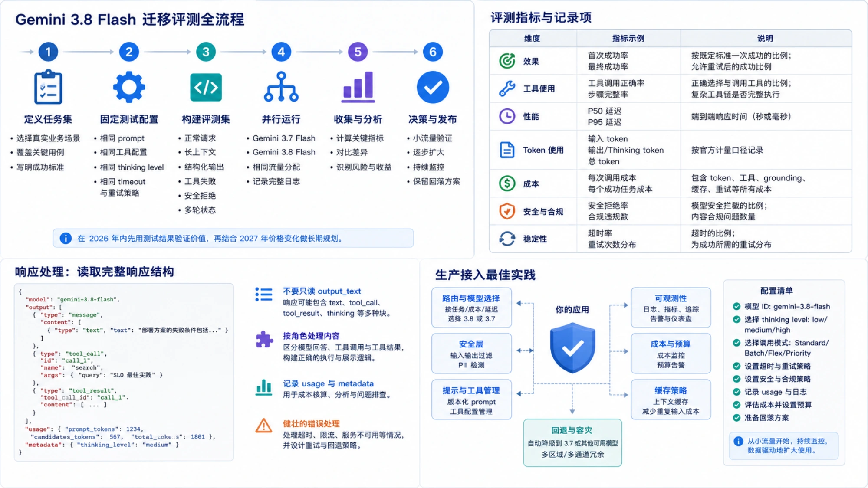Screen dimensions: 868x488
Task: Click the dollar sign icon in the 成本 row
Action: (x=507, y=183)
